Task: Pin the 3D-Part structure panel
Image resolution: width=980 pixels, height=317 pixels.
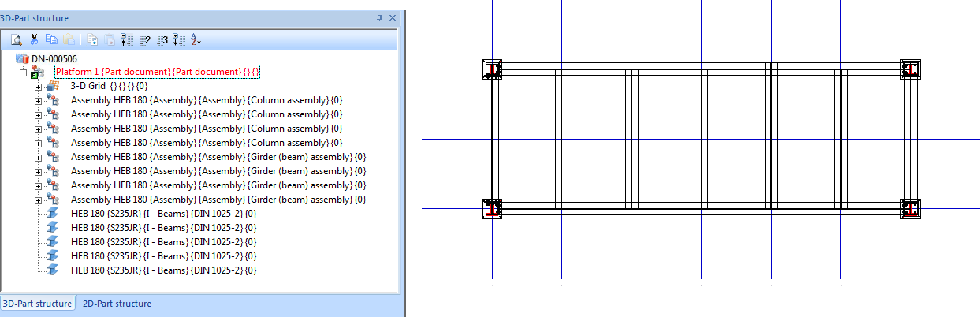Action: [x=379, y=17]
